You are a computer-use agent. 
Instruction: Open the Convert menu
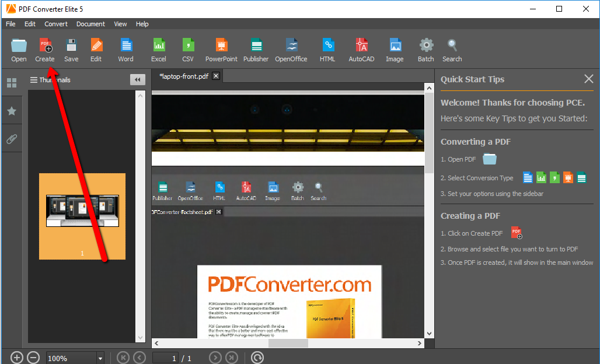(56, 24)
